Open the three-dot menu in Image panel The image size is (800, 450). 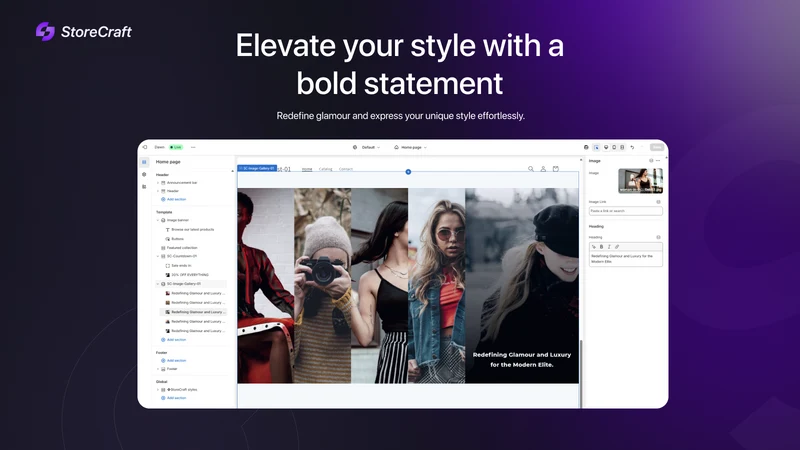658,161
